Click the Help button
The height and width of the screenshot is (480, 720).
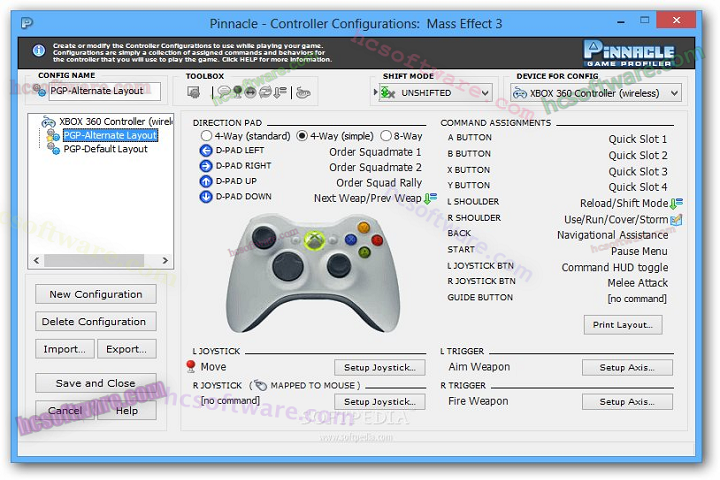coord(126,411)
